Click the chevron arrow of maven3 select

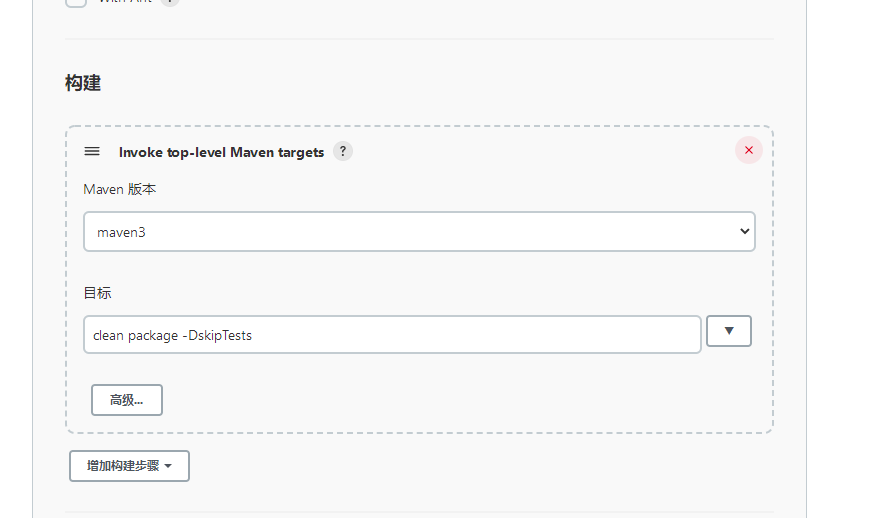[744, 231]
